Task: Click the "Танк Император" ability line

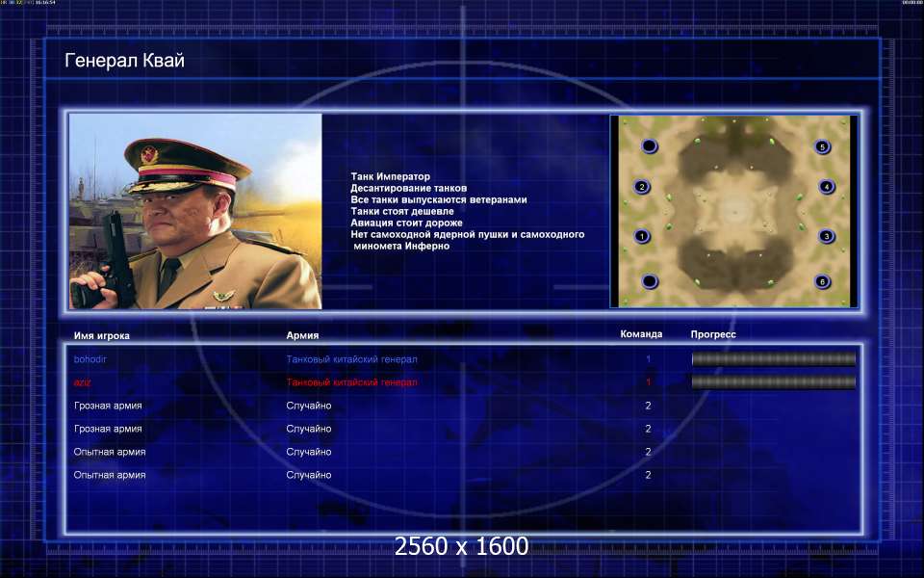Action: pyautogui.click(x=390, y=176)
